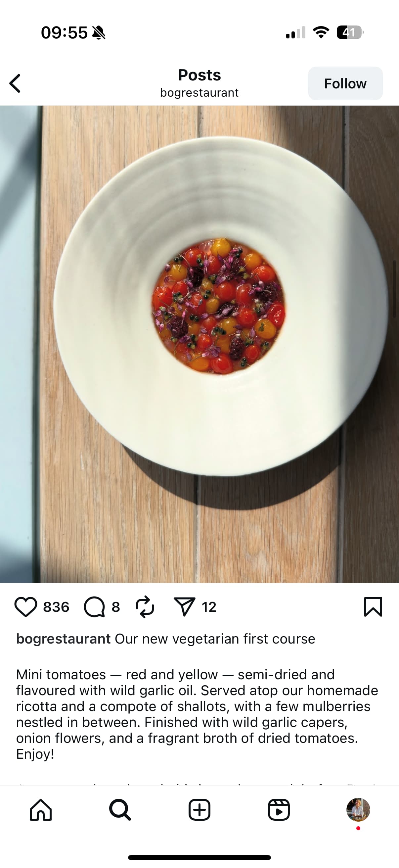Share post via paper plane icon
The width and height of the screenshot is (399, 868).
[184, 607]
